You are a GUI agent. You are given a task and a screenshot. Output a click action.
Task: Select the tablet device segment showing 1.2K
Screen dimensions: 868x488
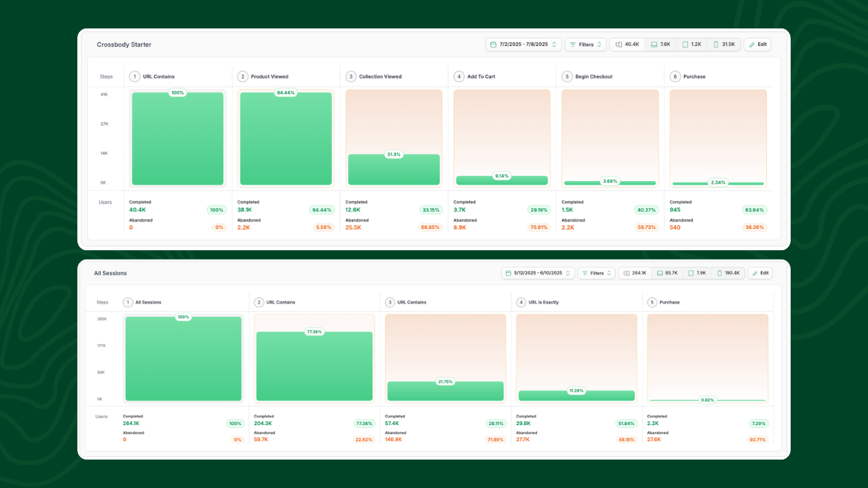click(691, 44)
